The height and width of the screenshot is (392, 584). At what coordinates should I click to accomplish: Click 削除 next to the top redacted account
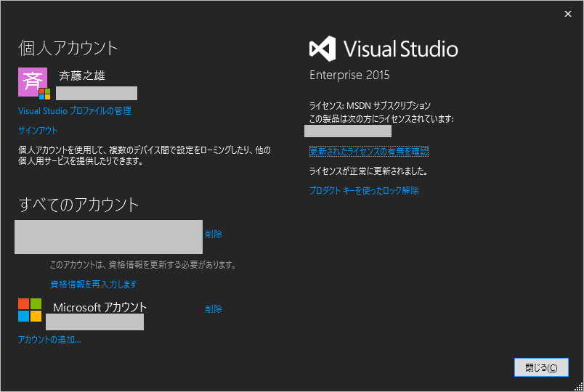tap(214, 234)
